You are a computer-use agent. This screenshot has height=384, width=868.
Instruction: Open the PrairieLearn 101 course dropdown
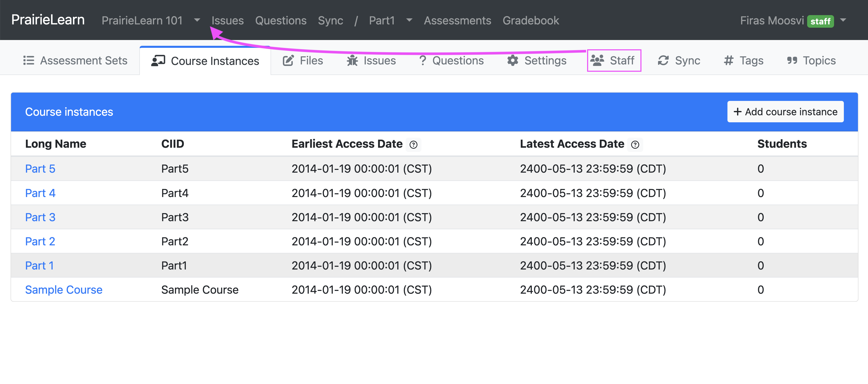[x=197, y=20]
